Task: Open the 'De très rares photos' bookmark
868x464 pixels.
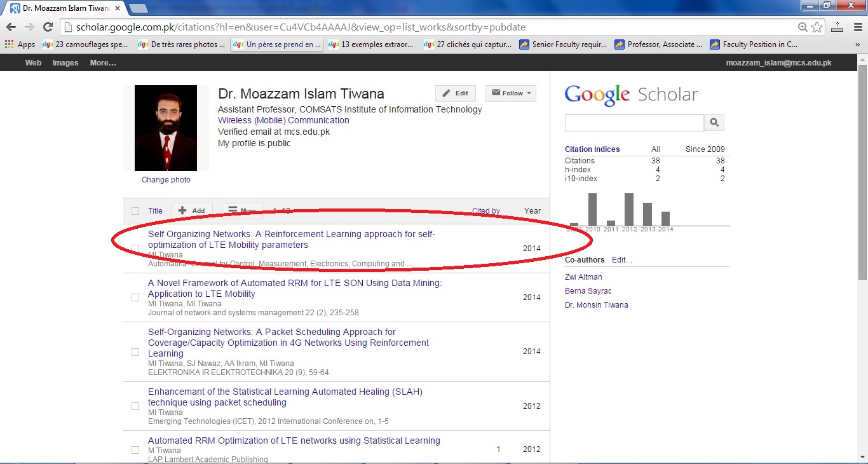Action: (181, 44)
